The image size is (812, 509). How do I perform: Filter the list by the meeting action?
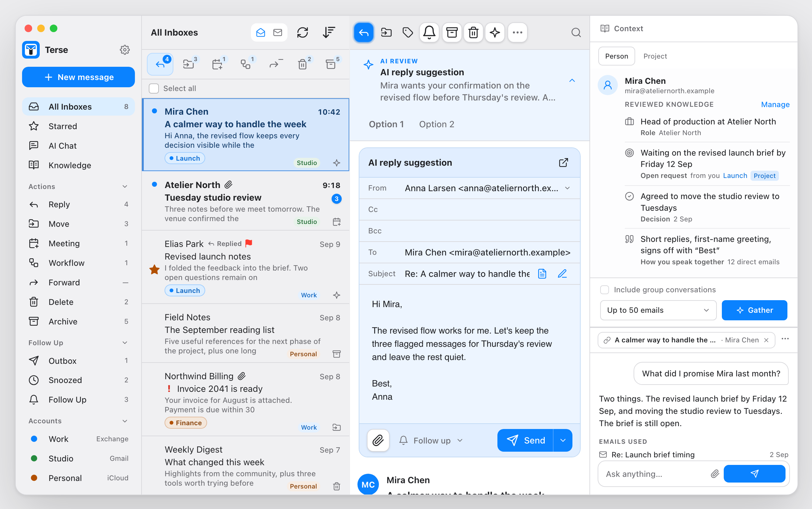click(217, 64)
